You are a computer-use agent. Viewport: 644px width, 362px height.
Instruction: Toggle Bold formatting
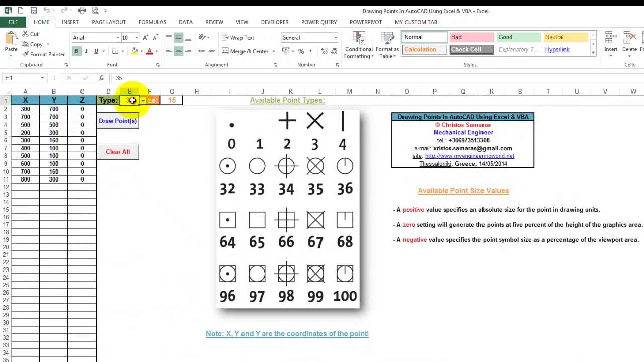point(76,51)
